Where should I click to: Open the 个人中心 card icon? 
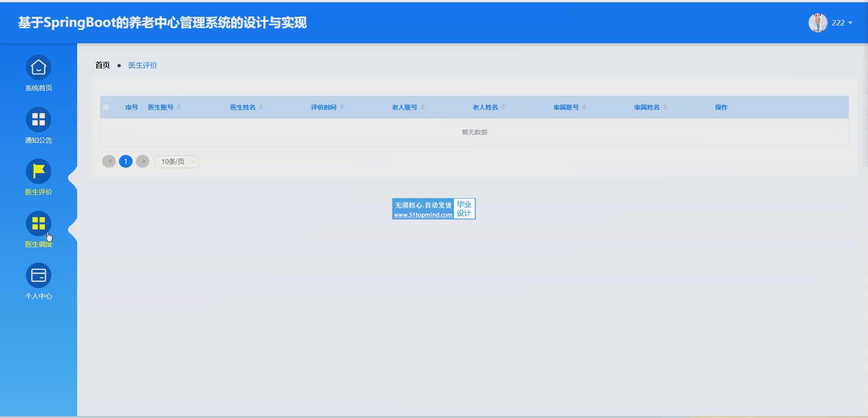[39, 275]
